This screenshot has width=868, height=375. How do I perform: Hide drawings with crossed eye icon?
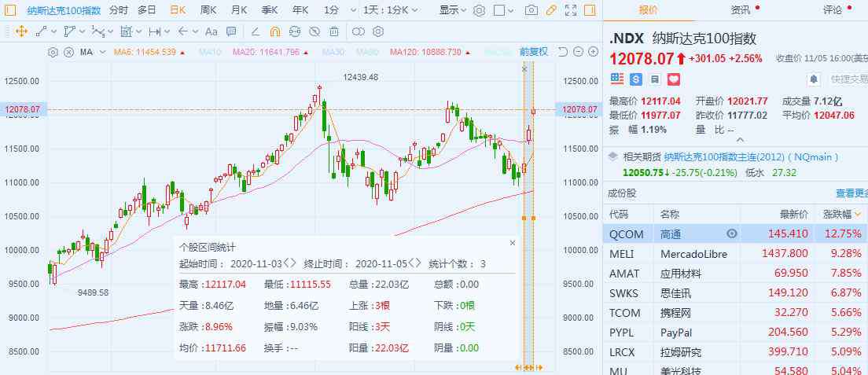(314, 31)
